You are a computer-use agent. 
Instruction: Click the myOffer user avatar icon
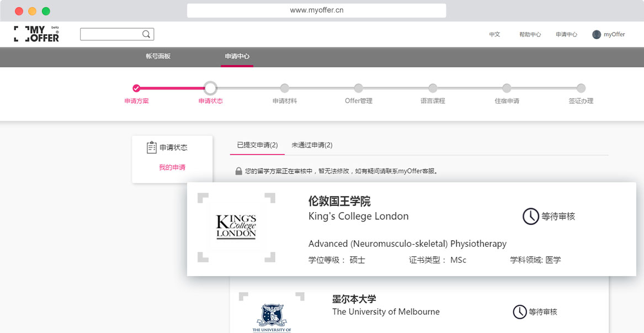(x=597, y=35)
